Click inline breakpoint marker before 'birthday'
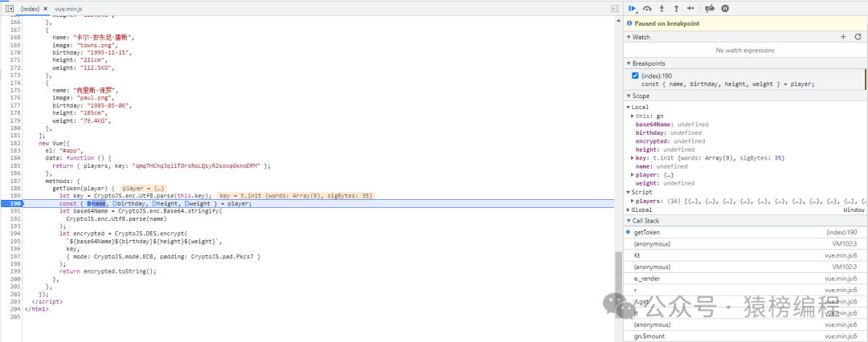Viewport: 868px width, 342px height. [115, 204]
